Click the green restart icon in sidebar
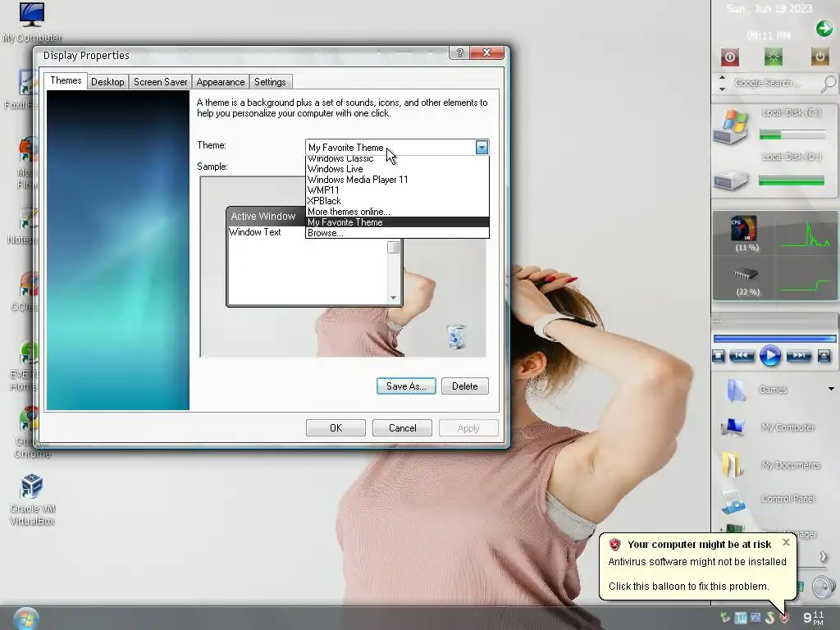This screenshot has width=840, height=630. pyautogui.click(x=773, y=57)
